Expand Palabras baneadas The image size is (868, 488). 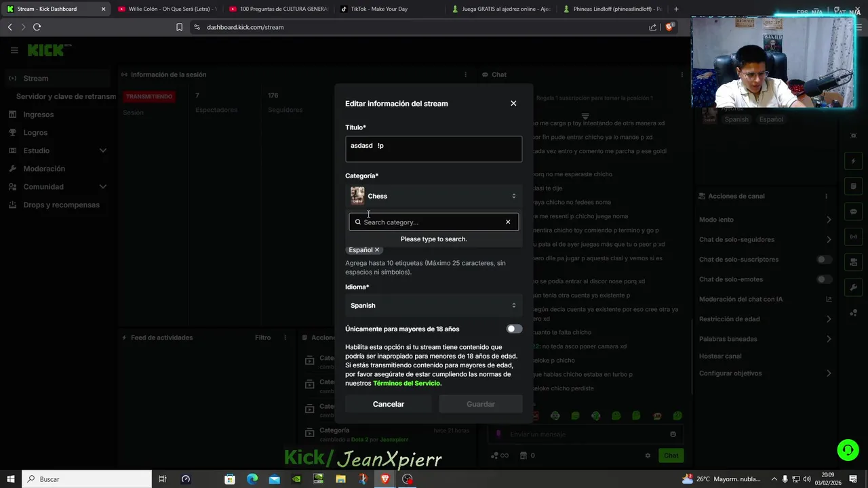829,339
